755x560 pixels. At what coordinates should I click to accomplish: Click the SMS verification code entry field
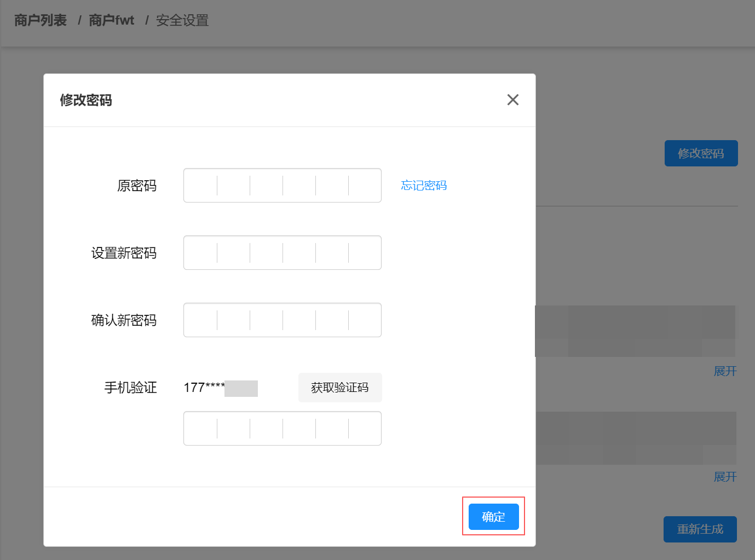click(282, 428)
